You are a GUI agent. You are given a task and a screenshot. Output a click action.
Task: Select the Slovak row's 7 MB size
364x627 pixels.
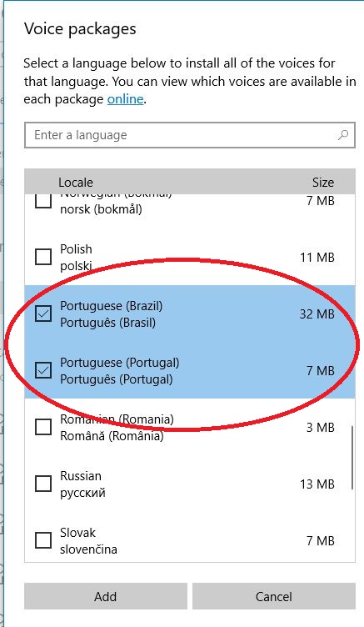320,540
